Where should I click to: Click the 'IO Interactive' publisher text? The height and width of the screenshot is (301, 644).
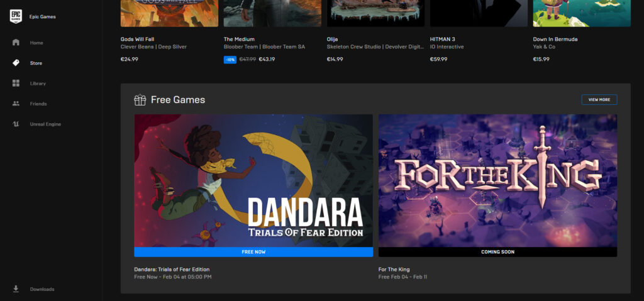tap(447, 47)
